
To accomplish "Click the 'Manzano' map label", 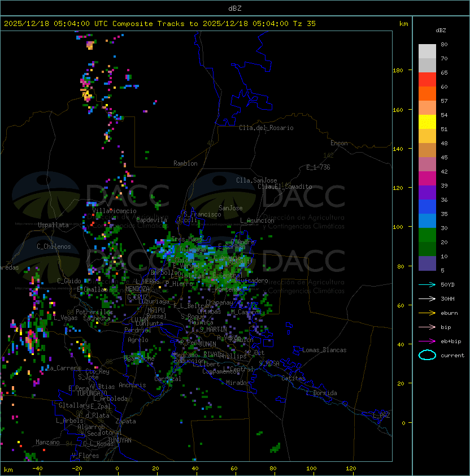I will pyautogui.click(x=47, y=442).
